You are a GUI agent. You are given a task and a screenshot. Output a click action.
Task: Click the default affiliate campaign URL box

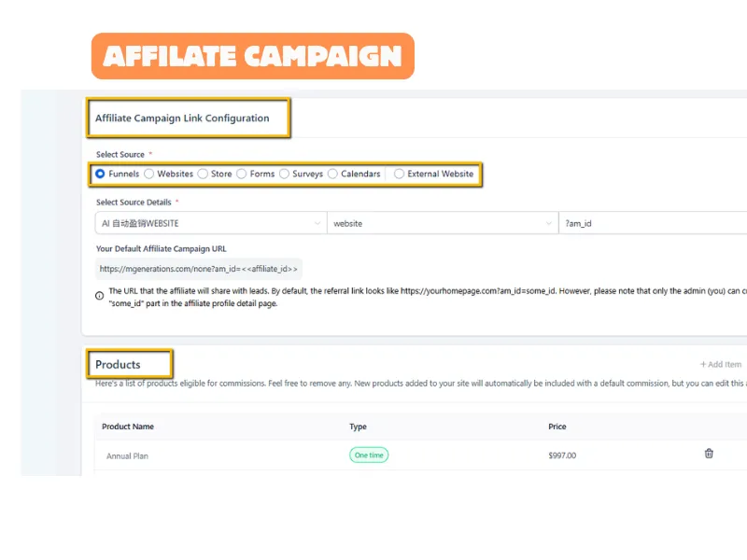[x=199, y=269]
